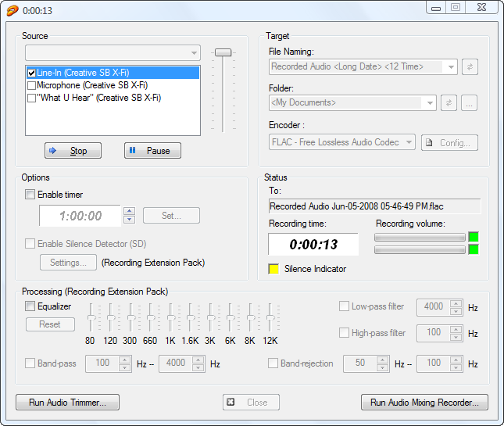Stop the current recording
This screenshot has height=426, width=504.
click(73, 150)
